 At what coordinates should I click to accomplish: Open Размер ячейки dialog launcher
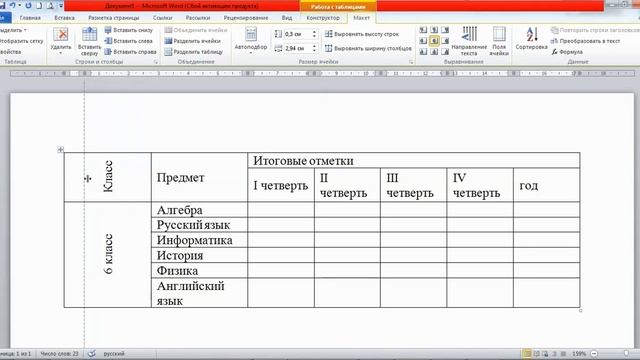(x=411, y=62)
